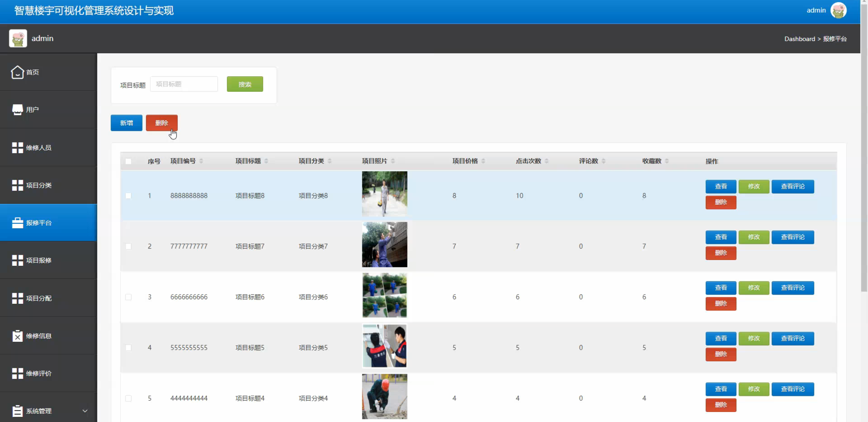The image size is (868, 422).
Task: Sort by 点击次数 column arrows
Action: click(546, 161)
